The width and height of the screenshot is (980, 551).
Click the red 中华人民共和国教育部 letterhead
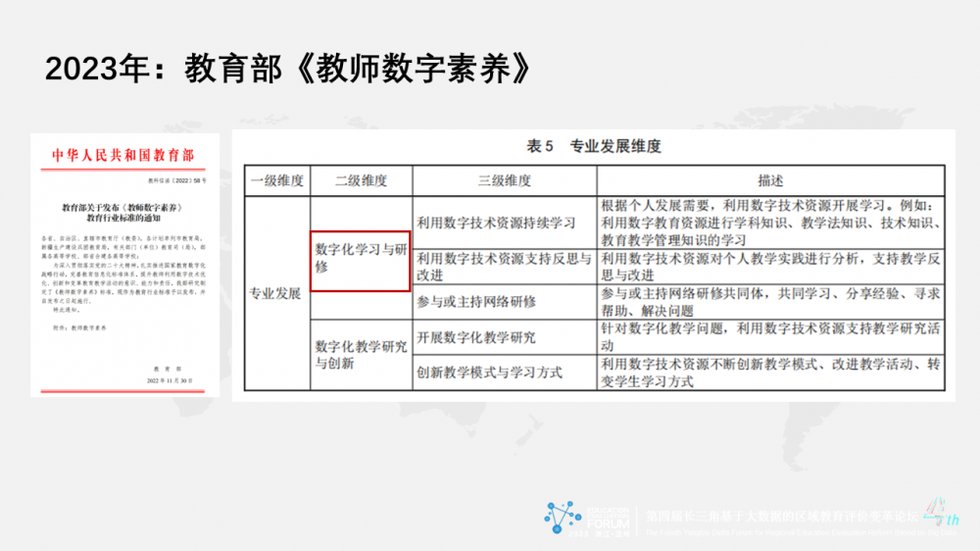[x=123, y=156]
